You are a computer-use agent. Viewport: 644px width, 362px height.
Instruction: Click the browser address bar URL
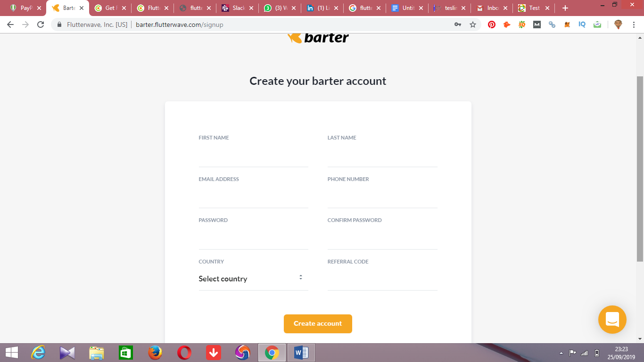(180, 25)
